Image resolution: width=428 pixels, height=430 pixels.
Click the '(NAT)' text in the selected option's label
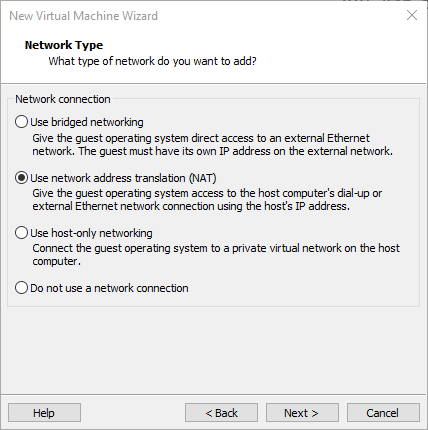[x=203, y=178]
